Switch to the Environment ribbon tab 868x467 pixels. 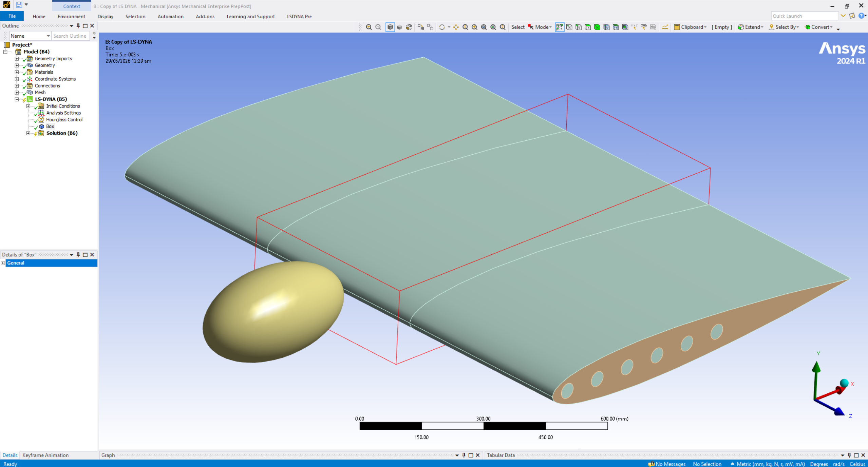[x=71, y=16]
